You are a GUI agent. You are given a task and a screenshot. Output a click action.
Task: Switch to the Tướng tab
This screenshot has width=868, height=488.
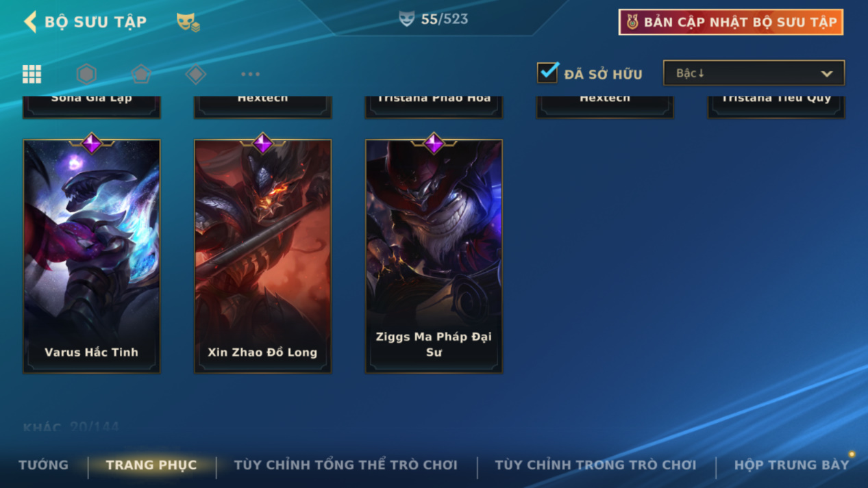[x=44, y=465]
